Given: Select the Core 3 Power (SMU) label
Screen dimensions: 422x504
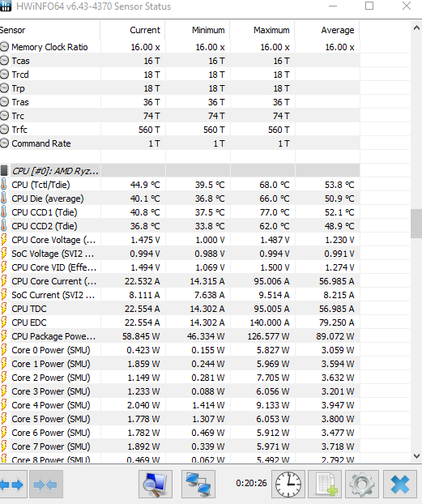Looking at the screenshot, I should (51, 391).
